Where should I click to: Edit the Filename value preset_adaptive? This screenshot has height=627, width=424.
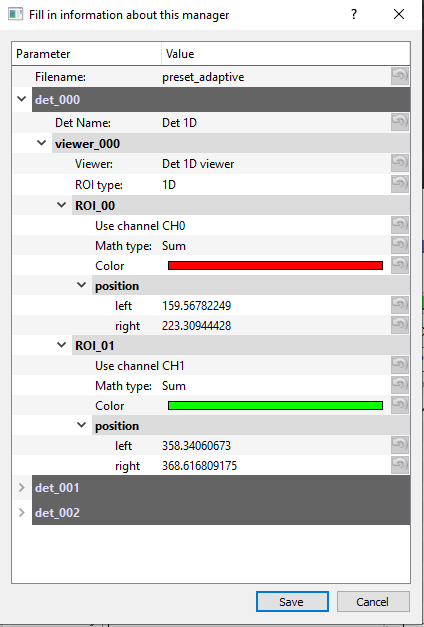point(203,77)
